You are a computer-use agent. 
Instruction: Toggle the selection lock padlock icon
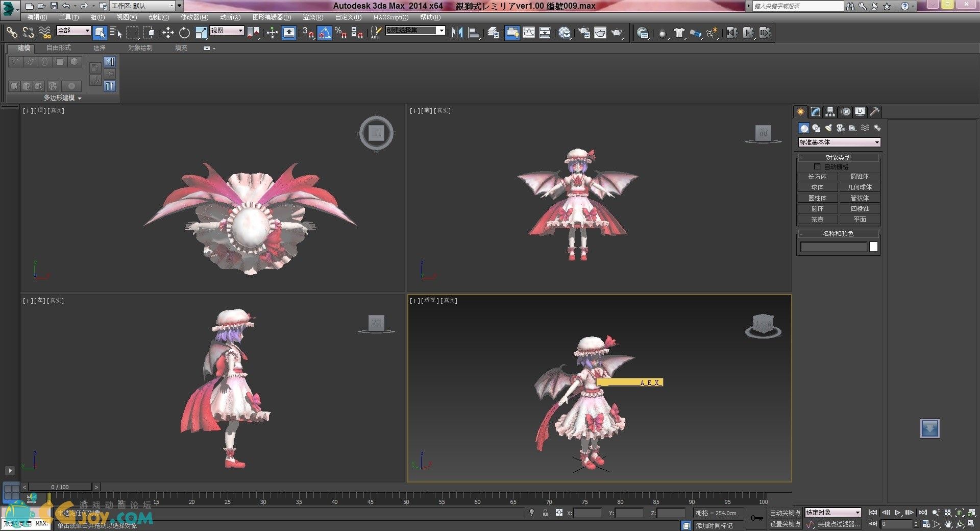545,513
